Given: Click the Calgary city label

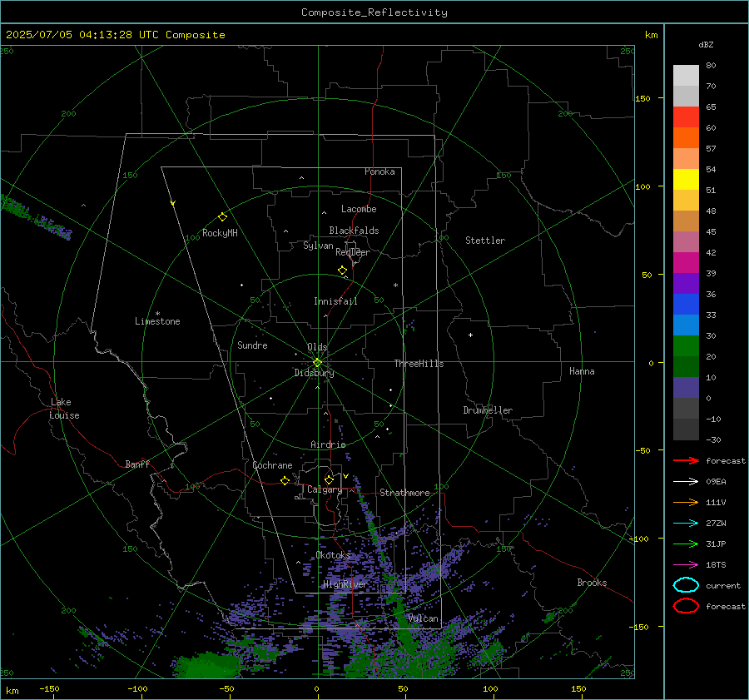Looking at the screenshot, I should 325,489.
